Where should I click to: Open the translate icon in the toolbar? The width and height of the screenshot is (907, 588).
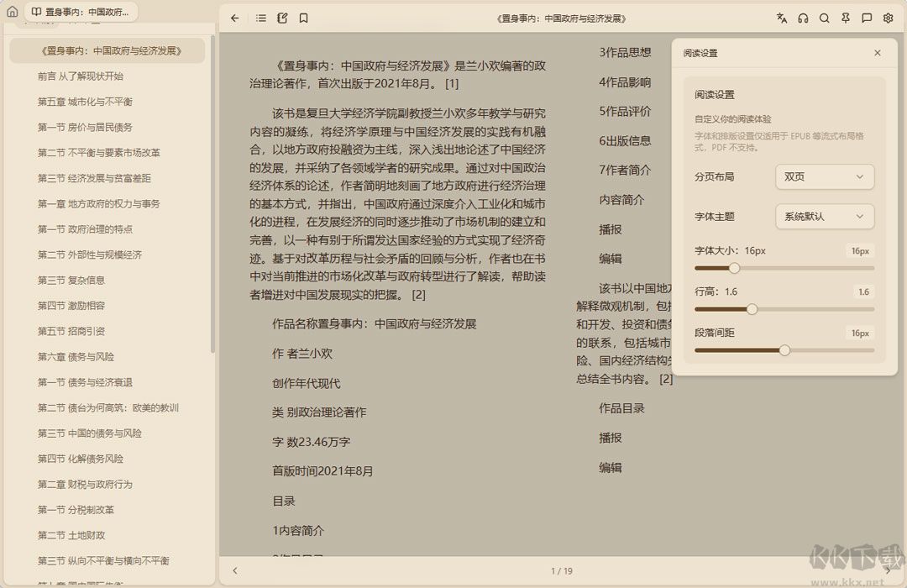click(x=782, y=18)
